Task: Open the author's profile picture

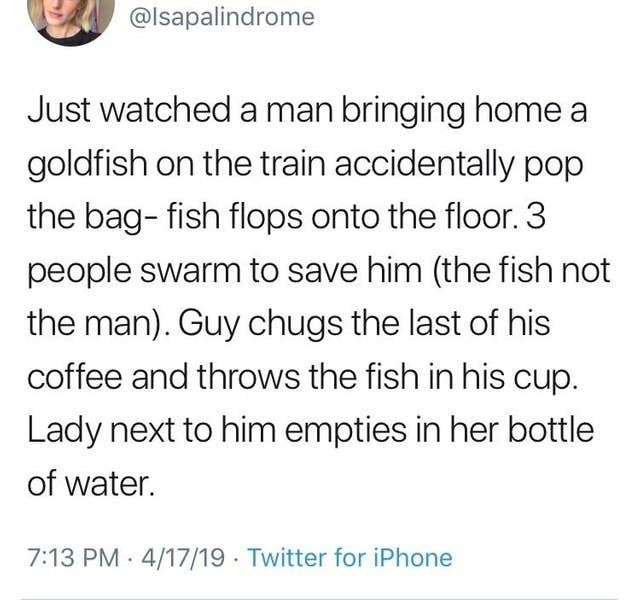Action: pyautogui.click(x=70, y=20)
